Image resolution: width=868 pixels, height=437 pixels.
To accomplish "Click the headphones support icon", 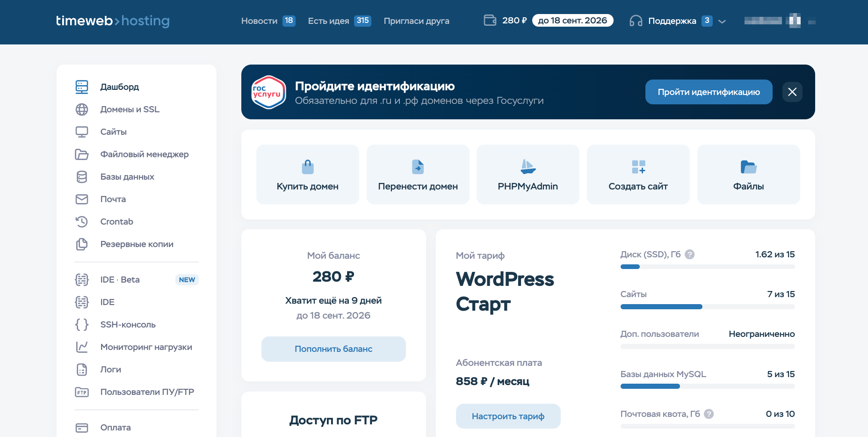I will pos(636,21).
